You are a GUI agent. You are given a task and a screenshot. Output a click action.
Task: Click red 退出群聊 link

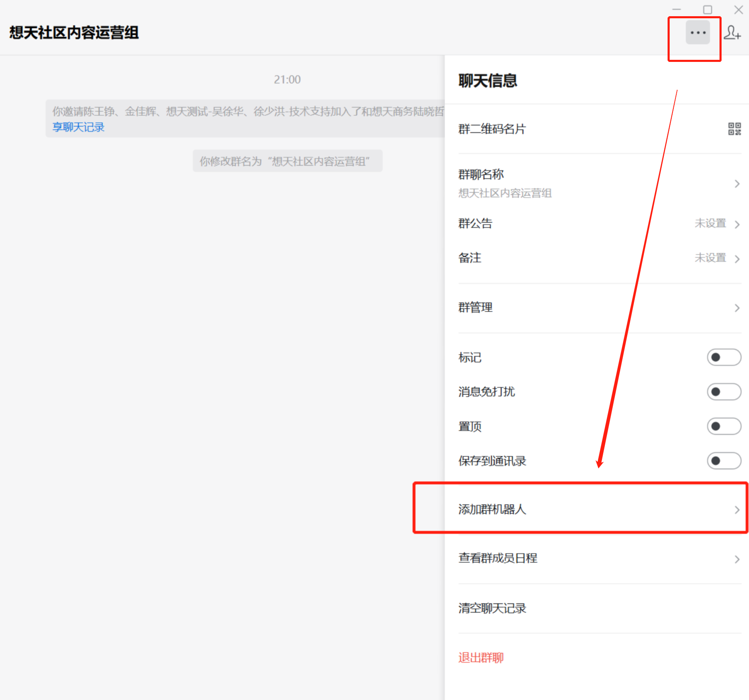click(x=481, y=658)
